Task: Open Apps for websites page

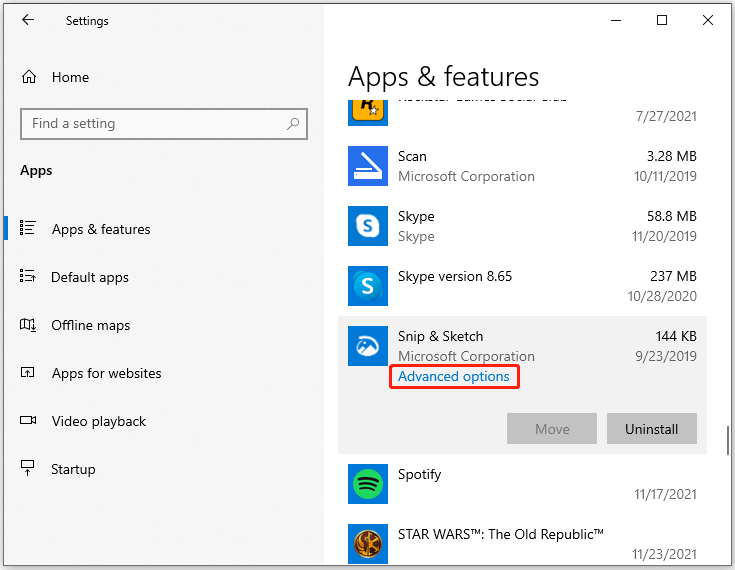Action: pos(106,373)
